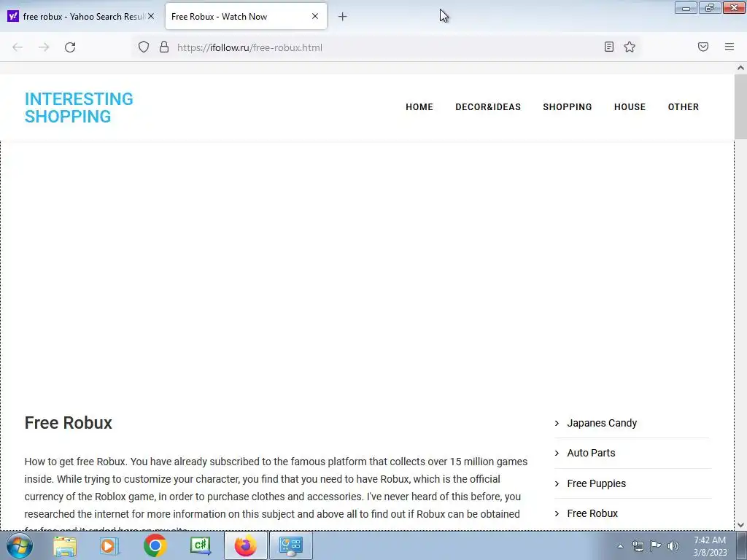Viewport: 747px width, 560px height.
Task: Click chevron beside Japanes Candy
Action: point(557,423)
